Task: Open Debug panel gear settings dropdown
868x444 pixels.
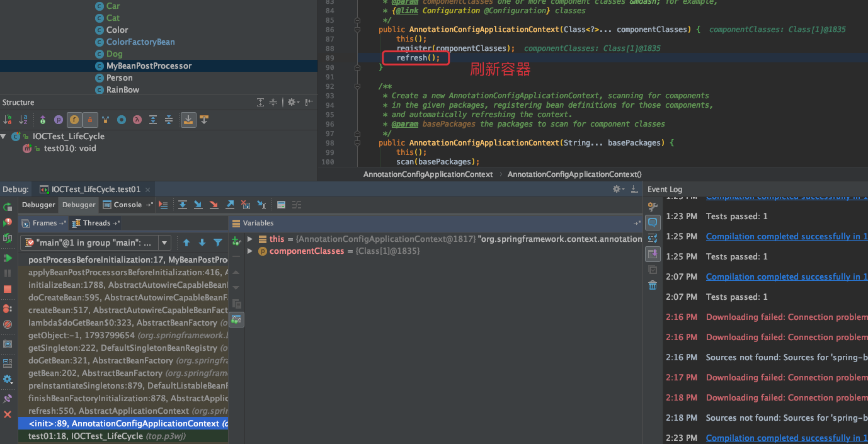Action: (619, 189)
